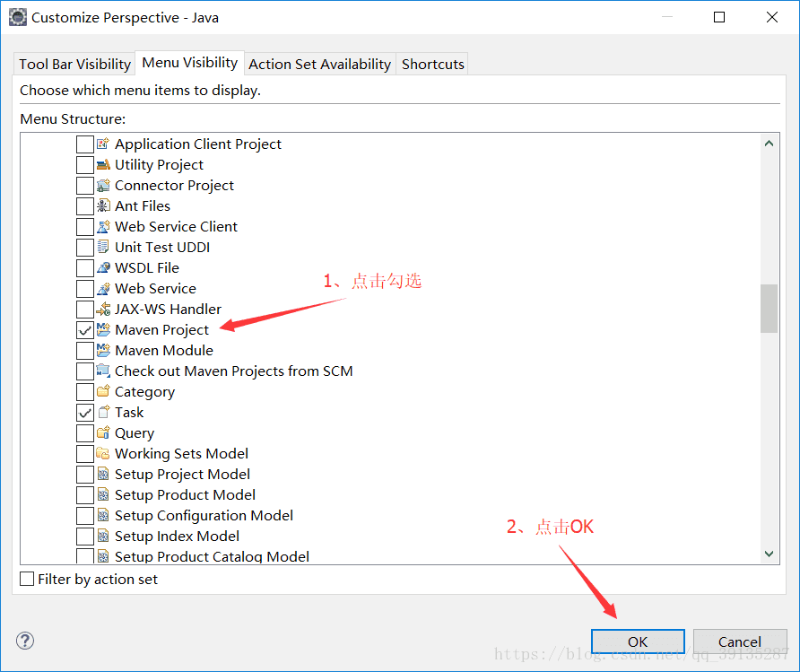Screen dimensions: 800x672
Task: Select Check out Maven Projects from SCM
Action: pos(234,371)
